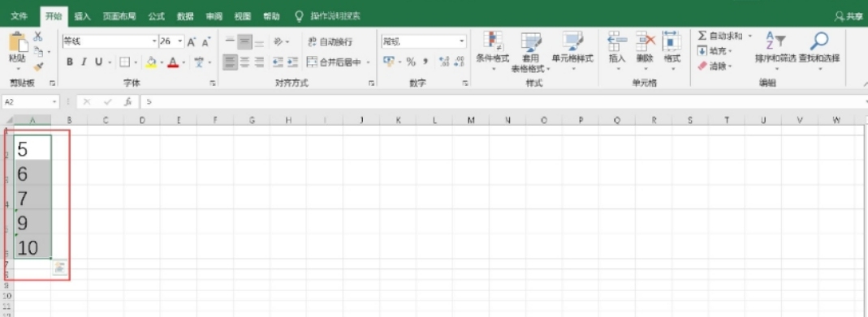This screenshot has width=868, height=317.
Task: Toggle middle align
Action: coord(244,41)
